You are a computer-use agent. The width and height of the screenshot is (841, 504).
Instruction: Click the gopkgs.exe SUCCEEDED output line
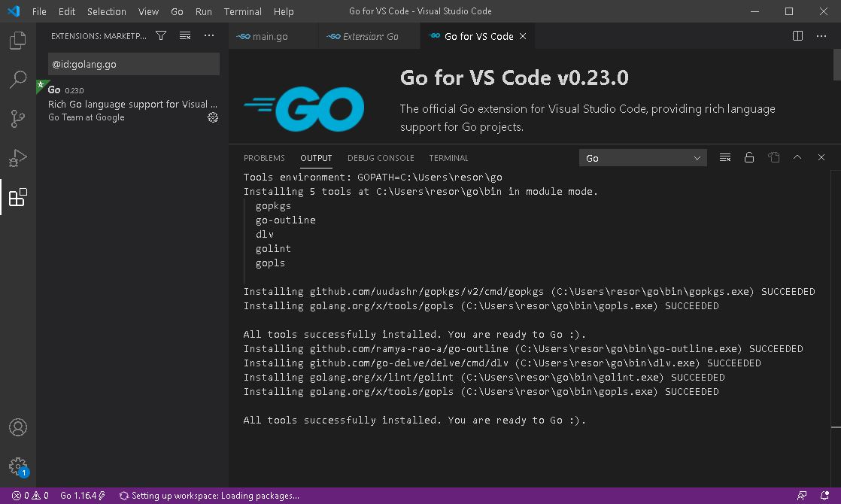point(529,292)
